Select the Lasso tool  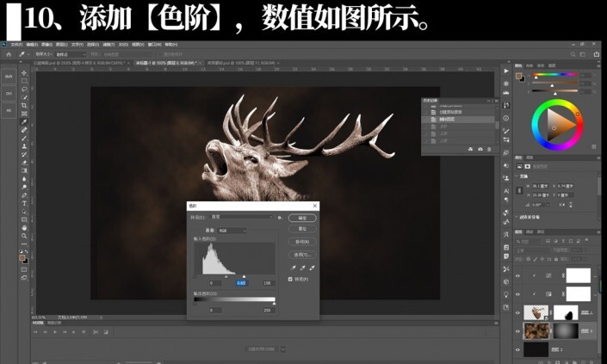tap(24, 89)
